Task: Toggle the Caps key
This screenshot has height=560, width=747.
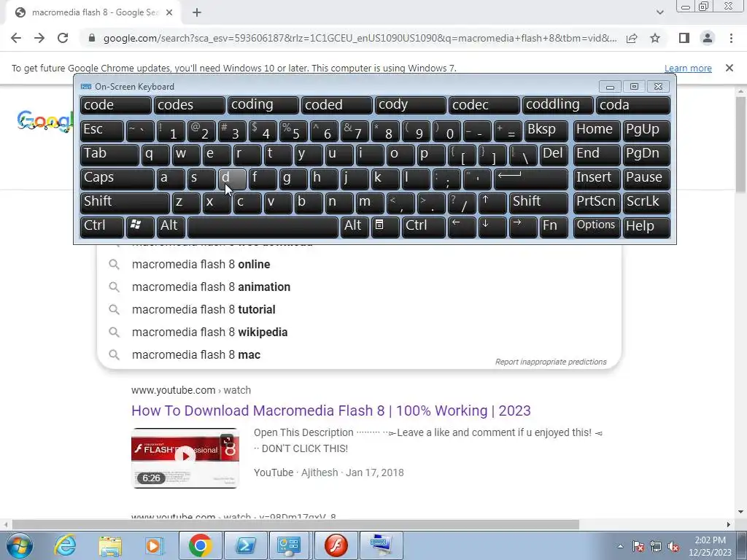Action: tap(117, 179)
